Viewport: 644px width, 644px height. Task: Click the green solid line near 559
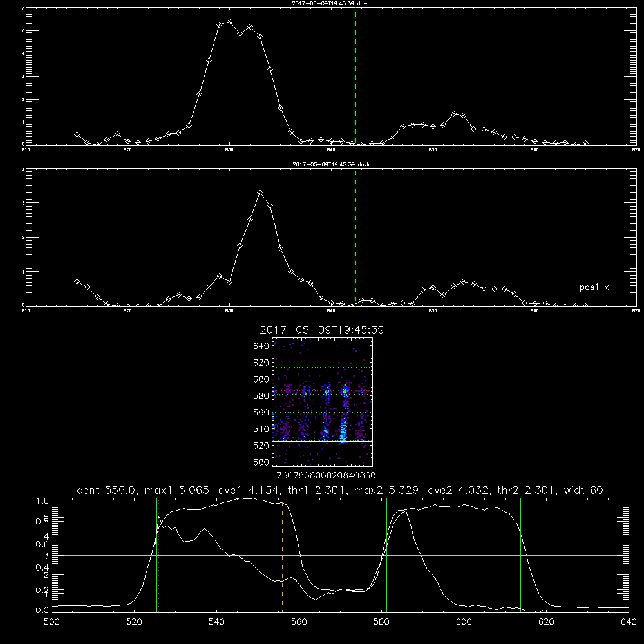pos(296,555)
